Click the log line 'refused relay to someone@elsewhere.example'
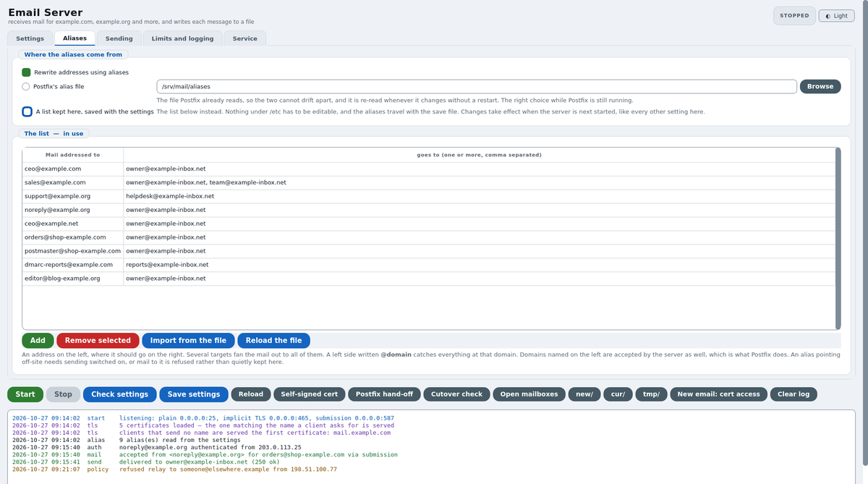This screenshot has height=484, width=868. (174, 469)
